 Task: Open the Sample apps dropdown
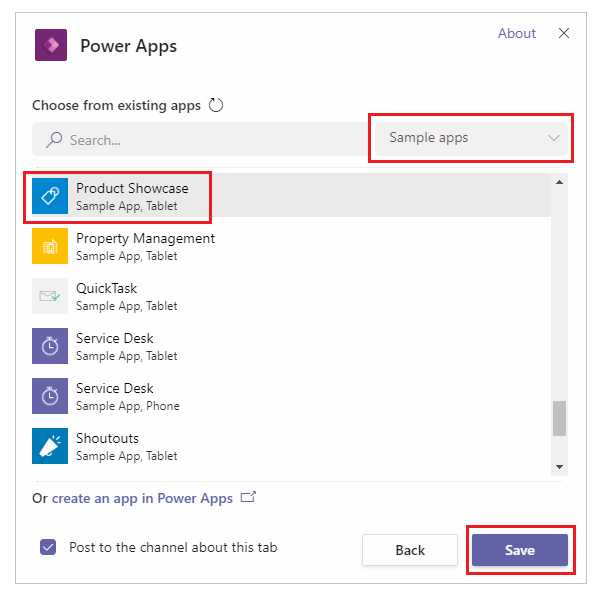(471, 138)
